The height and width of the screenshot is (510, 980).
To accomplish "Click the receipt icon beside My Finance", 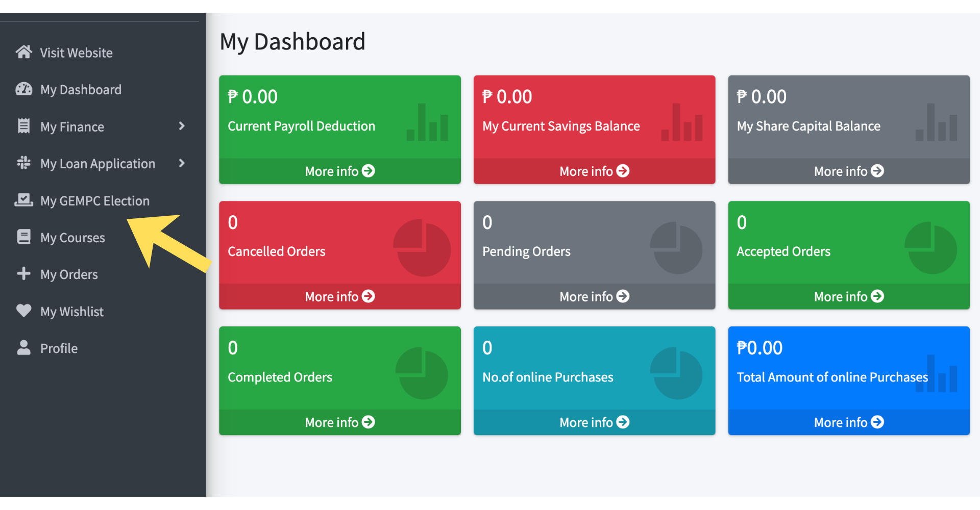I will [x=23, y=126].
